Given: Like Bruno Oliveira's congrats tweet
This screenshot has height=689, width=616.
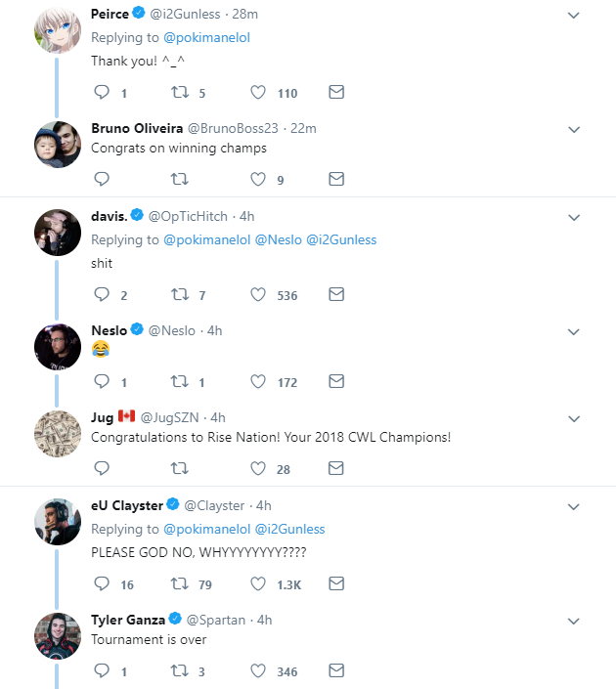Looking at the screenshot, I should 258,179.
